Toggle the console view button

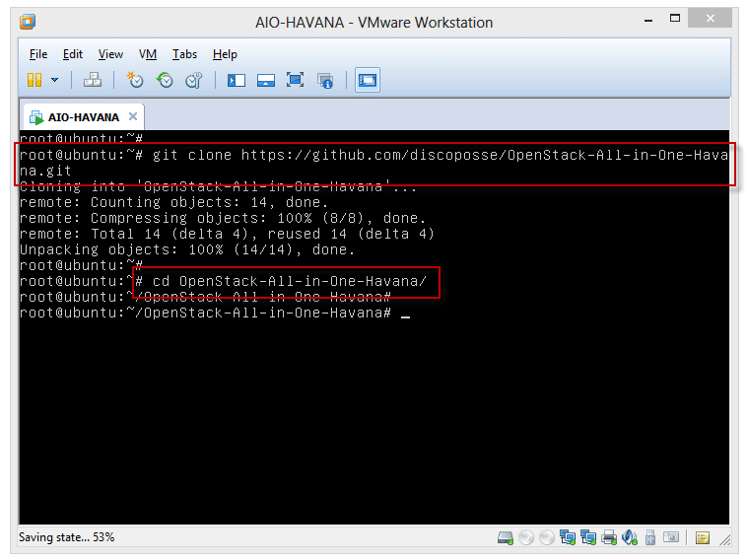click(368, 80)
